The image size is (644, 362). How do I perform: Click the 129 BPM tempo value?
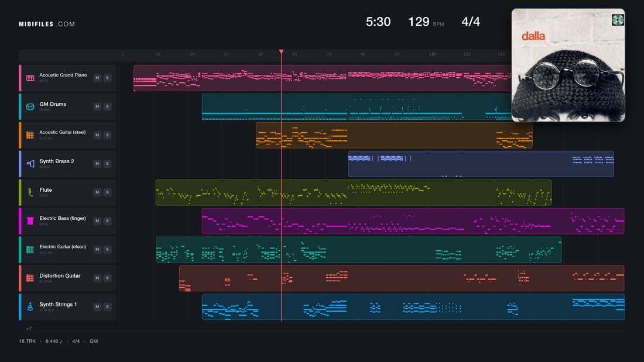pyautogui.click(x=419, y=22)
